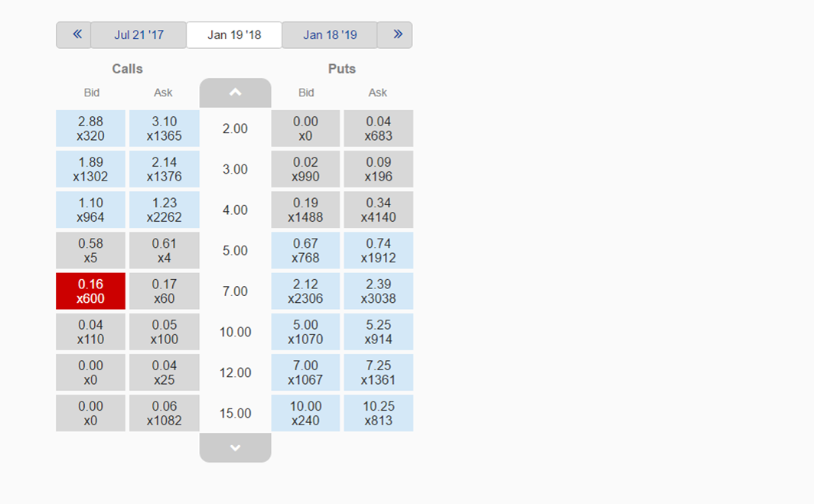Go to later expiration dates with double-right arrow
This screenshot has width=814, height=504.
pyautogui.click(x=395, y=34)
